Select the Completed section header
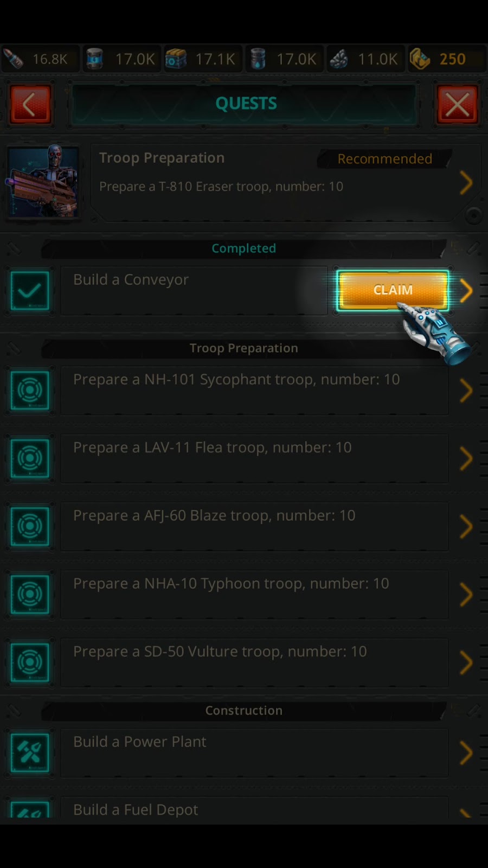 pyautogui.click(x=244, y=248)
